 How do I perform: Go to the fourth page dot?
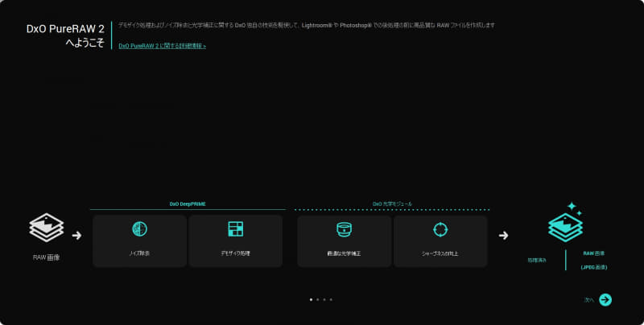331,299
